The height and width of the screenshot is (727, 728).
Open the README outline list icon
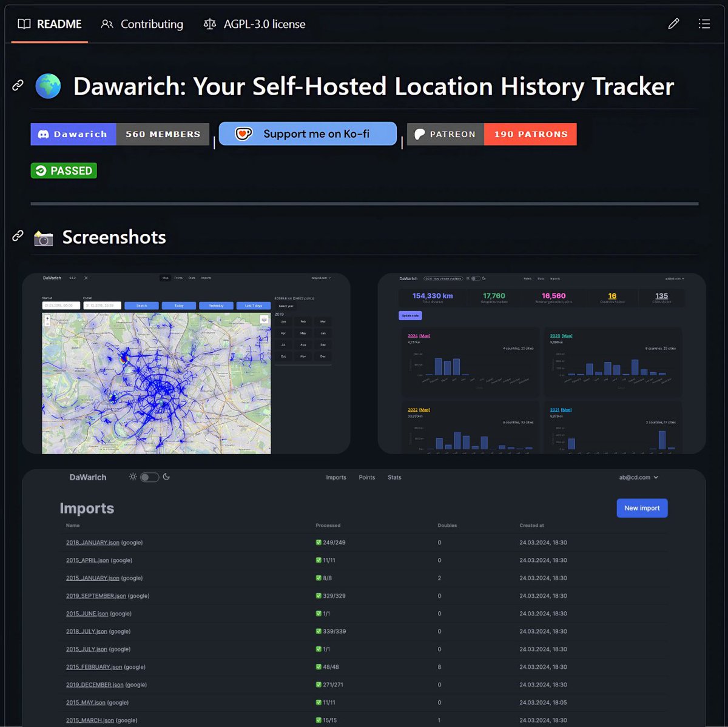coord(704,24)
